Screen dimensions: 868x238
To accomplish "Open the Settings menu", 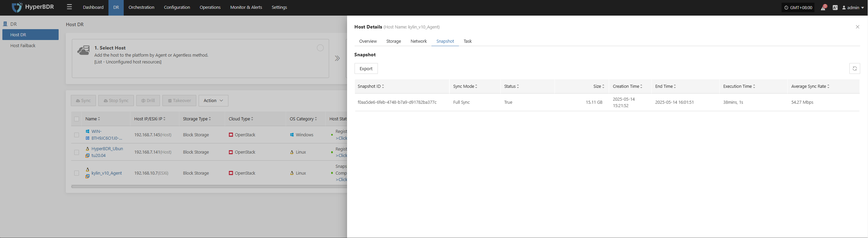I will [x=279, y=7].
